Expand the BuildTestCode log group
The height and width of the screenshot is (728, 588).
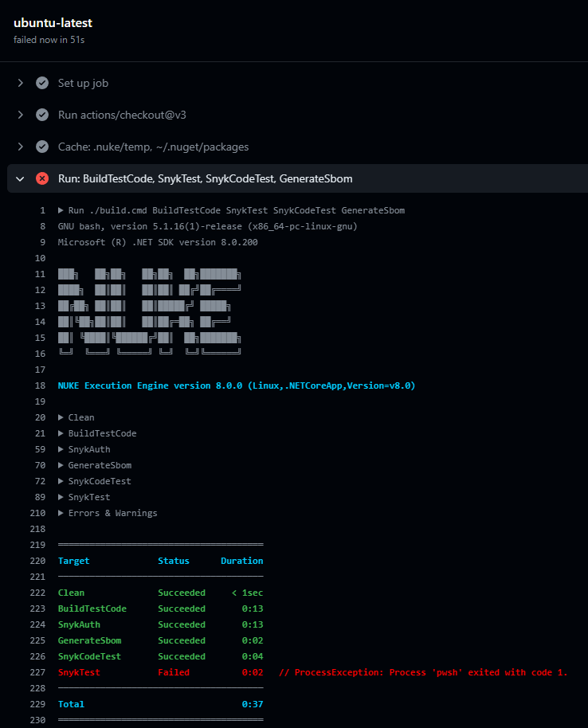[62, 433]
